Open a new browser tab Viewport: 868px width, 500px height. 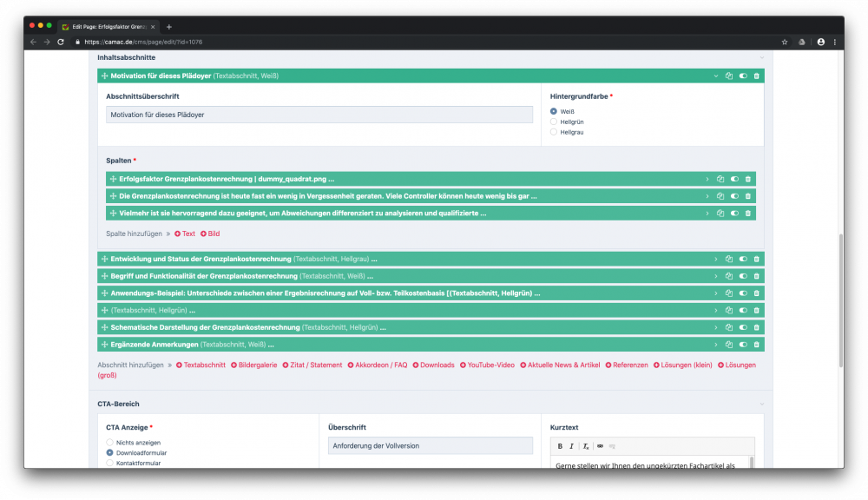click(169, 27)
